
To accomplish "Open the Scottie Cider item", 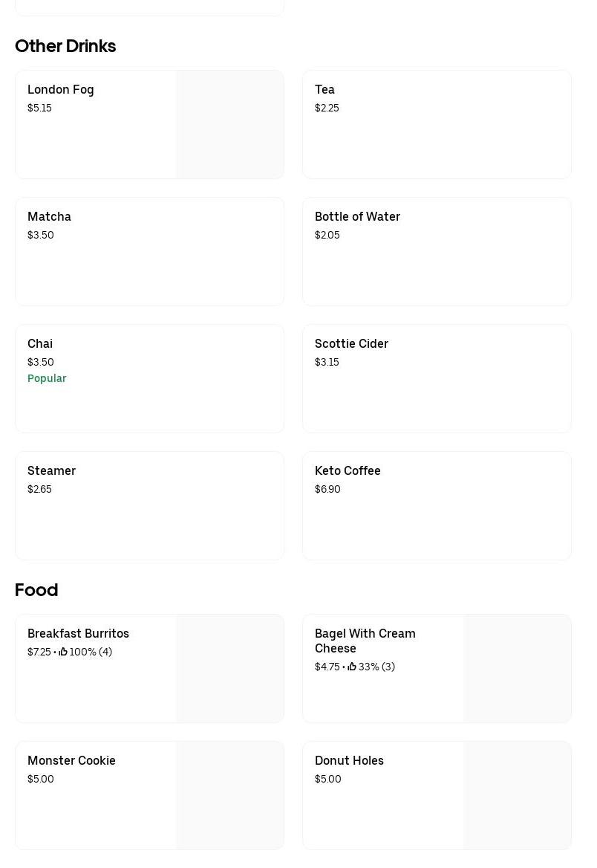I will pyautogui.click(x=351, y=343).
